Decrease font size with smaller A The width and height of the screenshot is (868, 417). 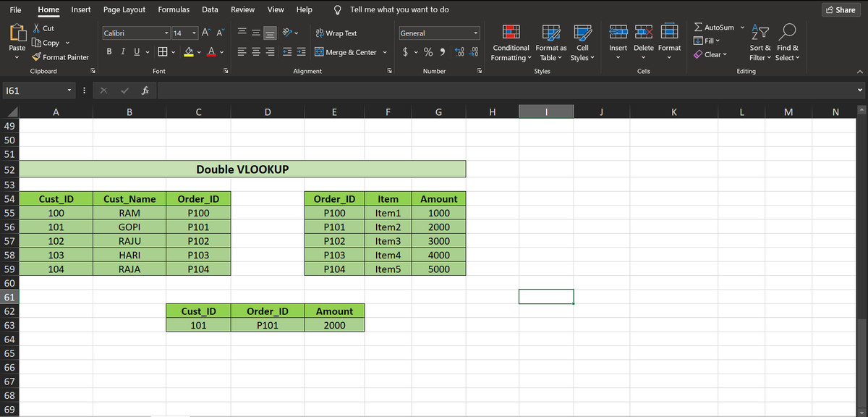219,33
